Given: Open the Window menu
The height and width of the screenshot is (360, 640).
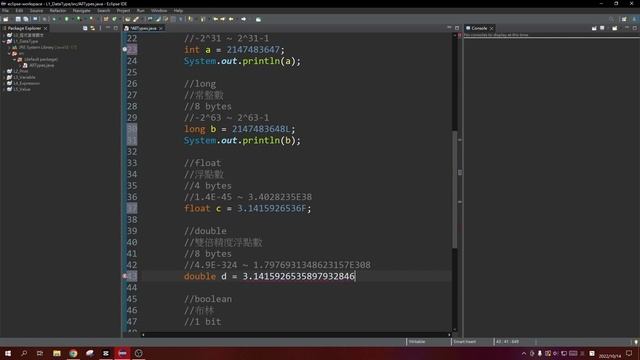Looking at the screenshot, I should click(x=159, y=11).
